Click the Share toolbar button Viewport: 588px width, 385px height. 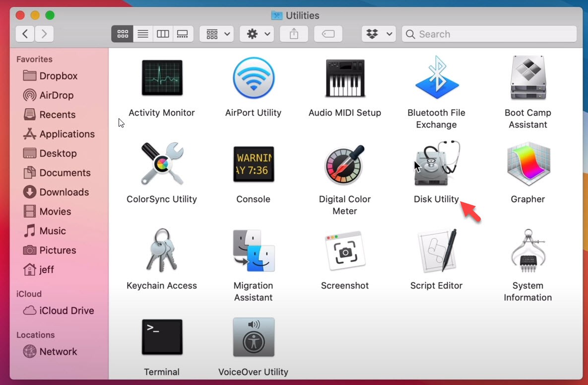click(x=294, y=34)
